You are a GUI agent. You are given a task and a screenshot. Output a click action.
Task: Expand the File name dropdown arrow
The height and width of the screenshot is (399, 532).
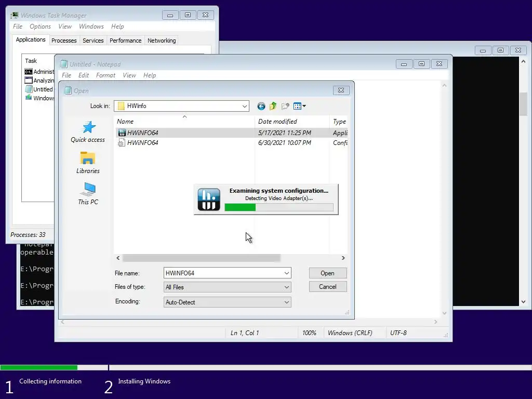coord(287,273)
